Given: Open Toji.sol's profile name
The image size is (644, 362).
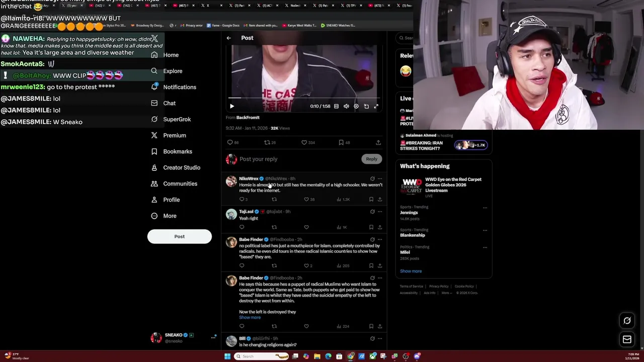Looking at the screenshot, I should click(x=246, y=212).
